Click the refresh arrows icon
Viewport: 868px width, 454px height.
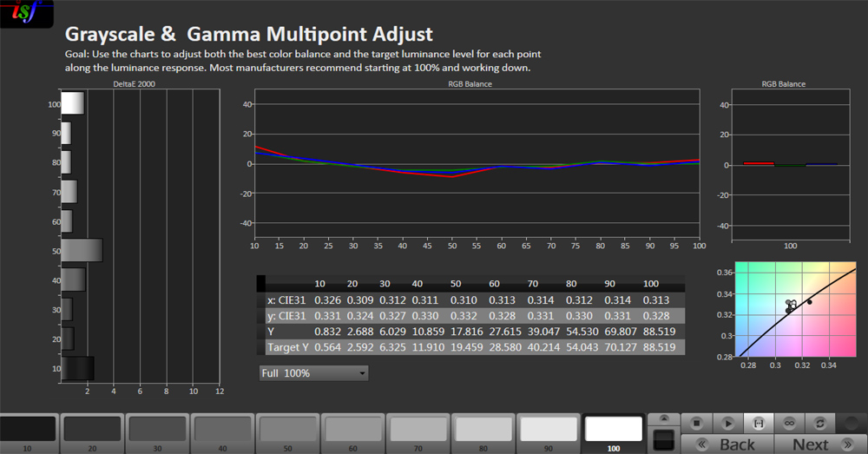pos(819,423)
